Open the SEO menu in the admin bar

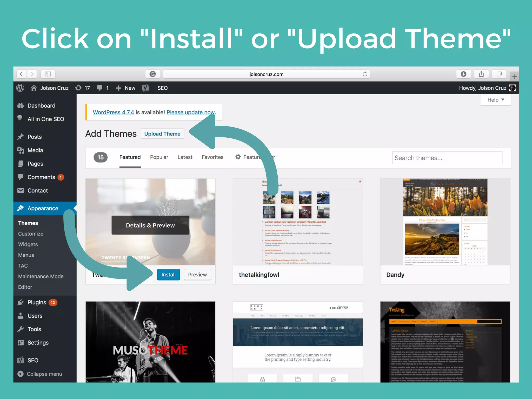(162, 88)
